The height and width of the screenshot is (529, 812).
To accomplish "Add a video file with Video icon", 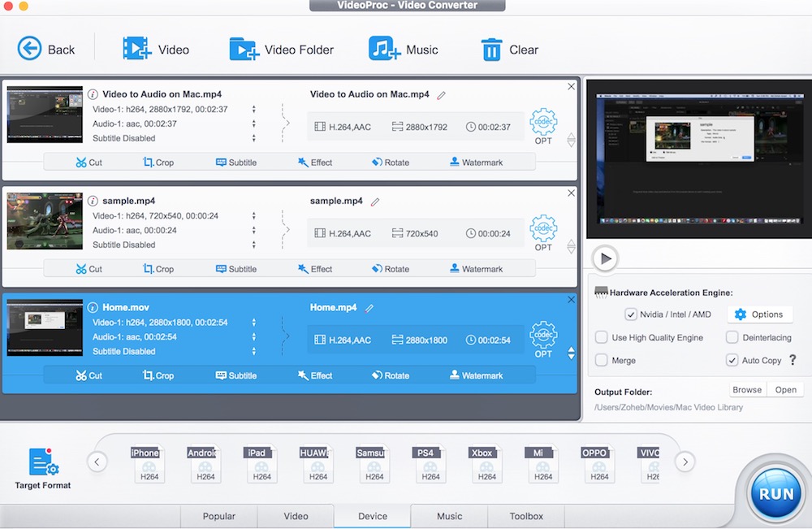I will tap(136, 49).
